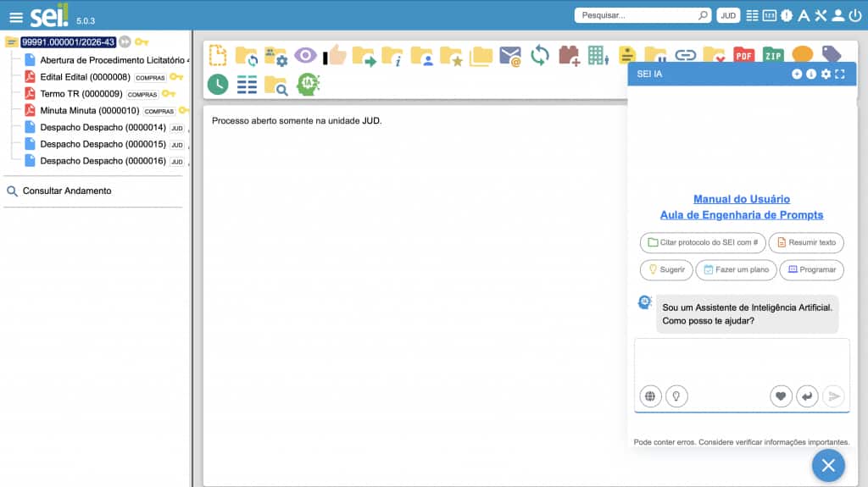Open 'Minuta Minuta (0000010)' document
The width and height of the screenshot is (868, 487).
point(89,111)
